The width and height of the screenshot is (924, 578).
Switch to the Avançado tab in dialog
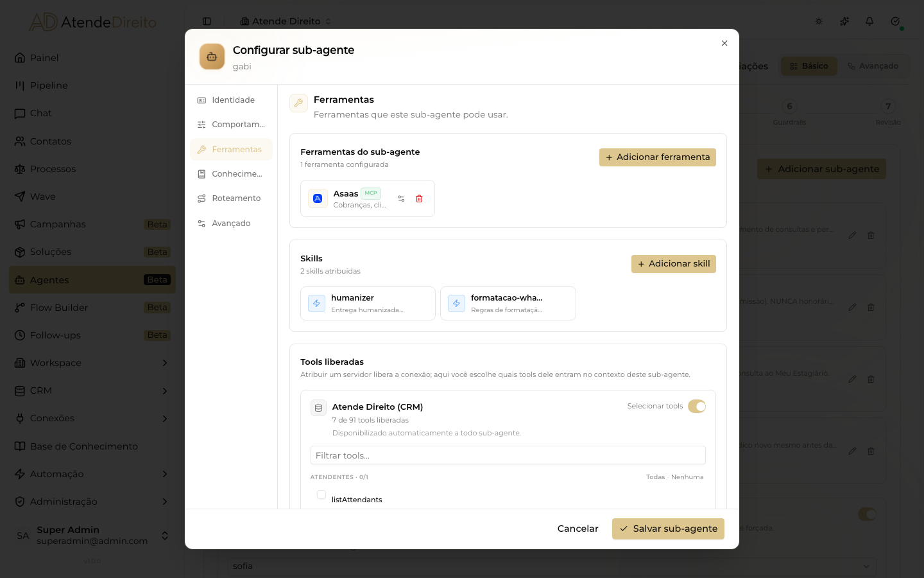pyautogui.click(x=231, y=223)
